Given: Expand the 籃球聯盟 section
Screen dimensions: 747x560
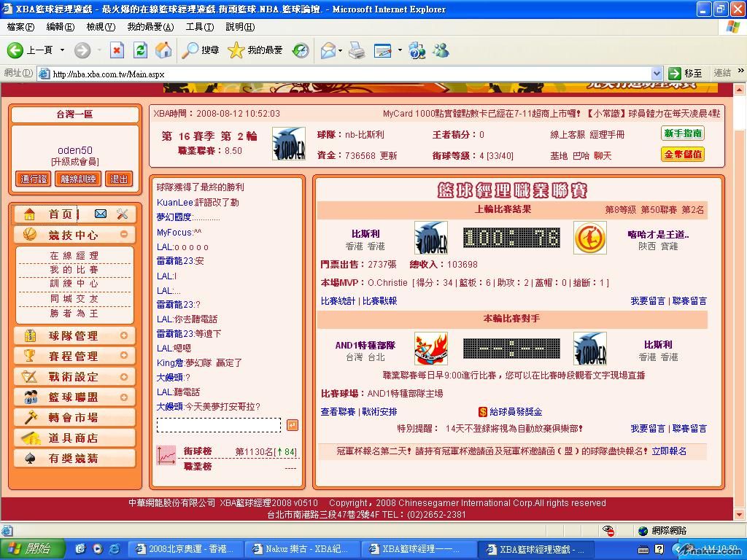Looking at the screenshot, I should [124, 397].
